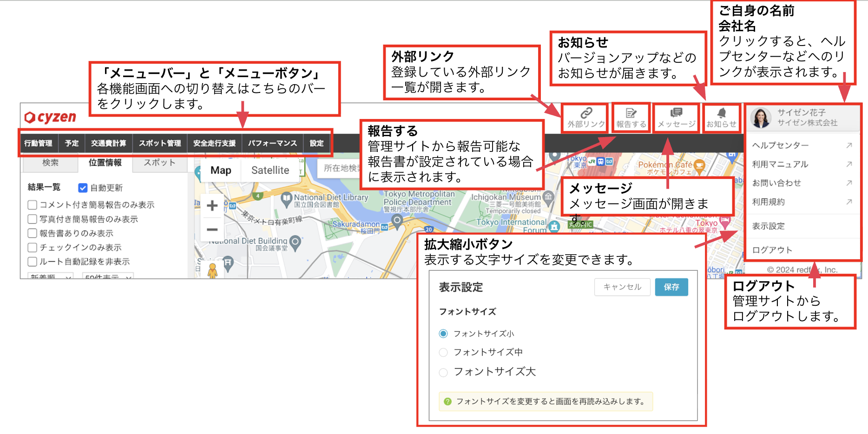Open お問い合わせ link in user menu
This screenshot has width=868, height=434.
(777, 183)
